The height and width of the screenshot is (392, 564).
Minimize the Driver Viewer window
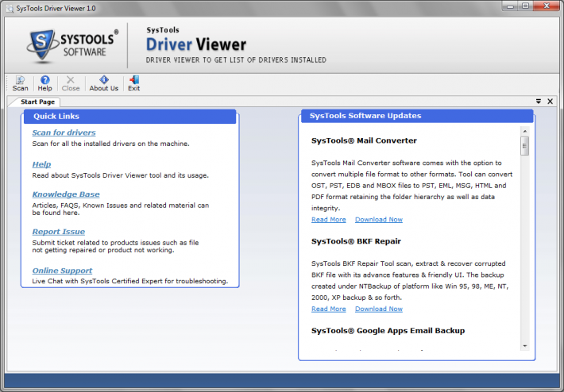point(510,6)
